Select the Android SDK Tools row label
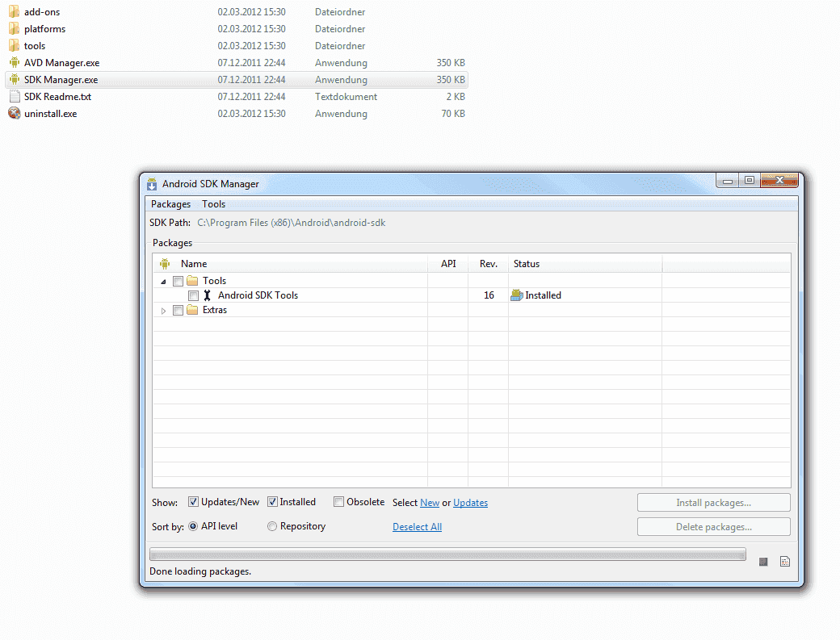The height and width of the screenshot is (640, 840). pyautogui.click(x=258, y=295)
